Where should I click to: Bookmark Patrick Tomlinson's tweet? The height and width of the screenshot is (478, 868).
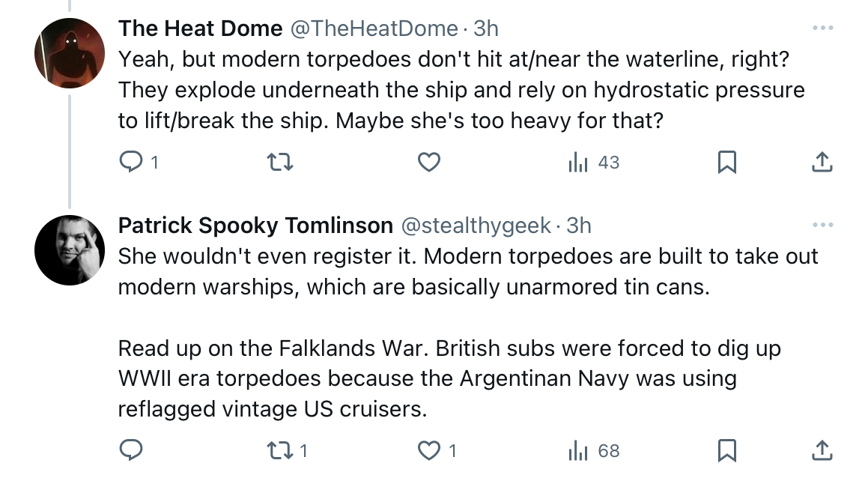pos(727,450)
